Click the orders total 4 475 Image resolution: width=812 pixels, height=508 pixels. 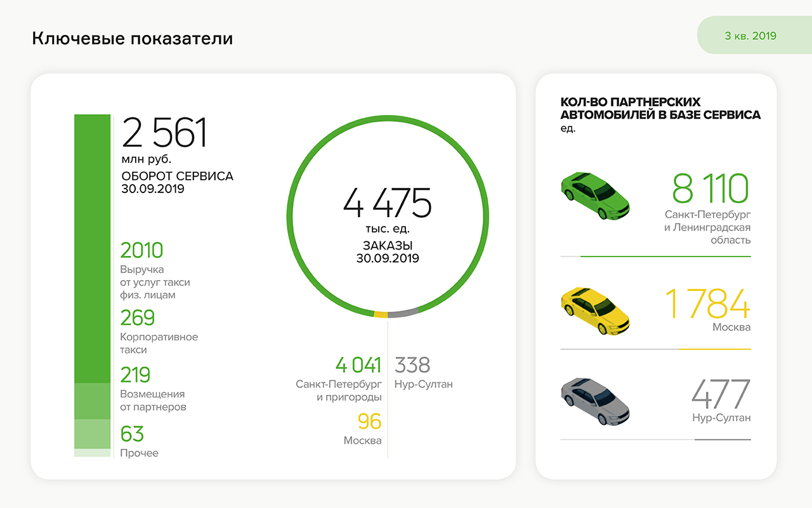pyautogui.click(x=388, y=203)
